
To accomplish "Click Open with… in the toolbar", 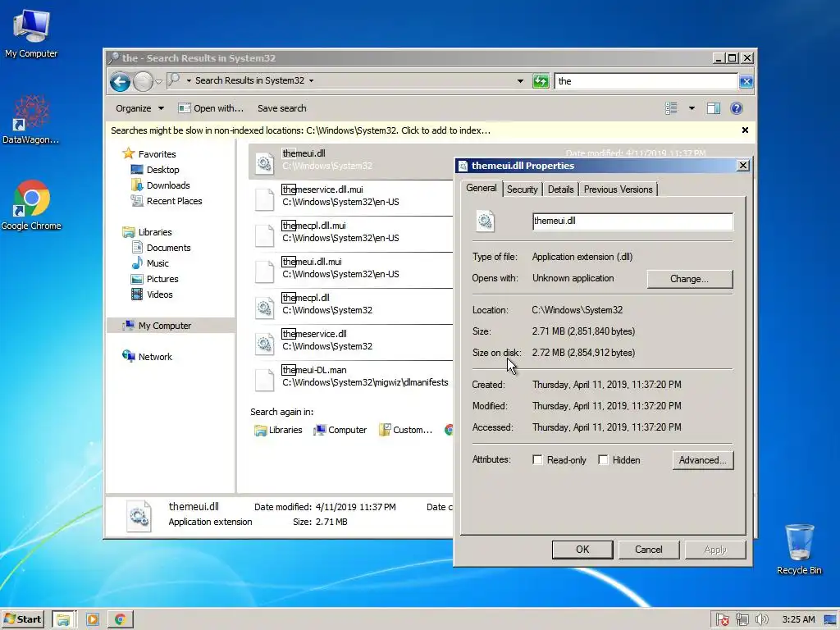I will pyautogui.click(x=211, y=108).
